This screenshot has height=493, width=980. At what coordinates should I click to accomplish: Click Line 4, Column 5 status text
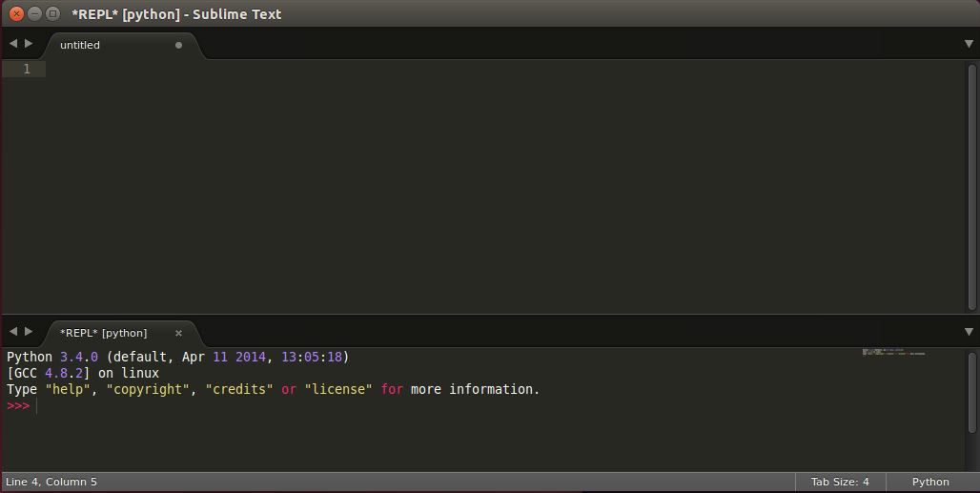coord(51,482)
